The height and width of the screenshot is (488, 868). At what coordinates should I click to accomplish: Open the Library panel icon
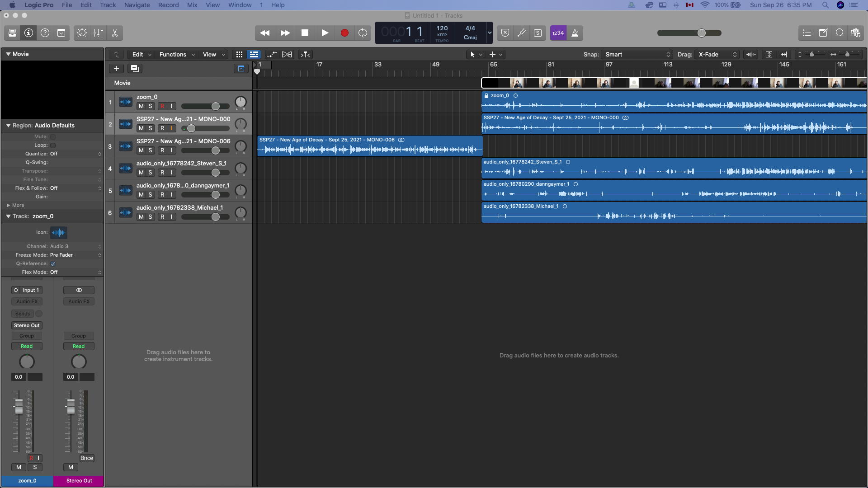13,33
